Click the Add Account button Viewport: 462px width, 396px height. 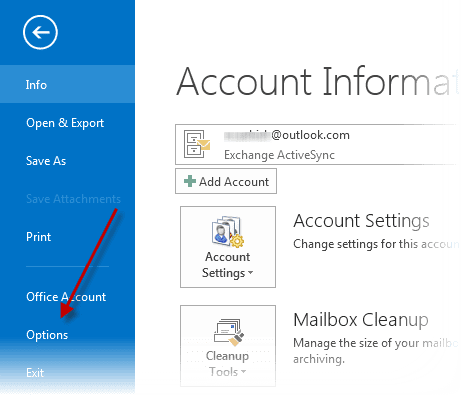point(226,181)
